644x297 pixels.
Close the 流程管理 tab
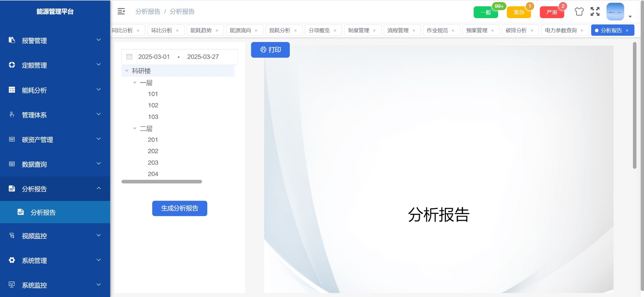click(x=414, y=31)
